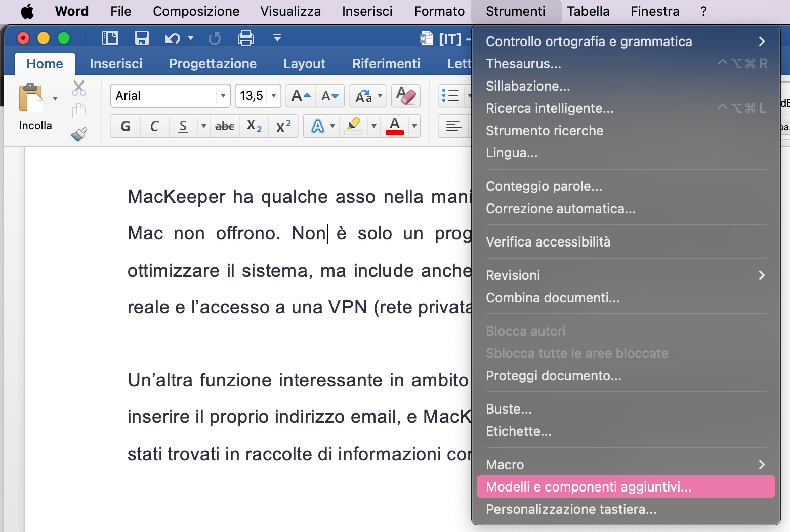
Task: Select Thesaurus... menu item
Action: 626,64
